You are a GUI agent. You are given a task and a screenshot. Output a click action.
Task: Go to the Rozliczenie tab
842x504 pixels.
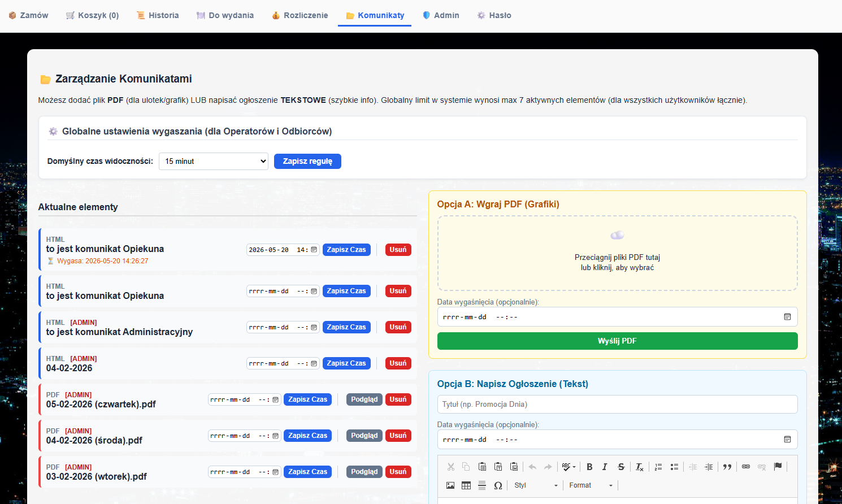300,15
